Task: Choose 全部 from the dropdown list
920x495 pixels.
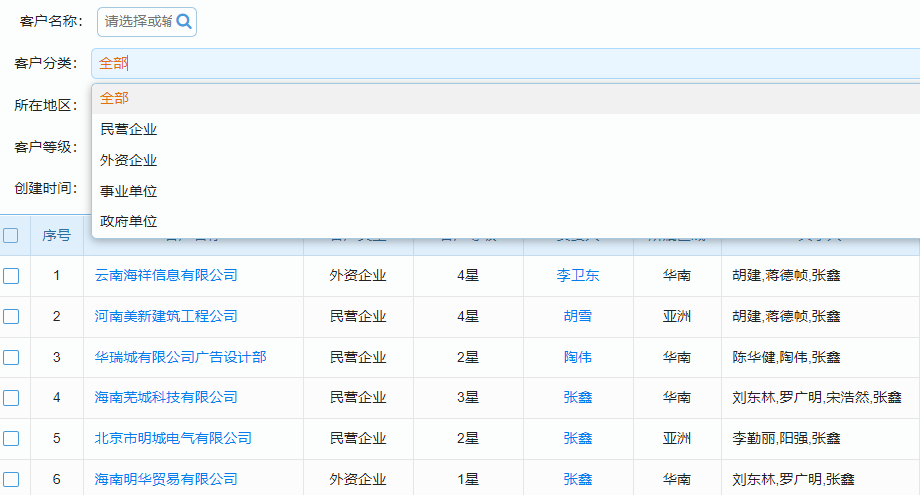Action: [115, 98]
